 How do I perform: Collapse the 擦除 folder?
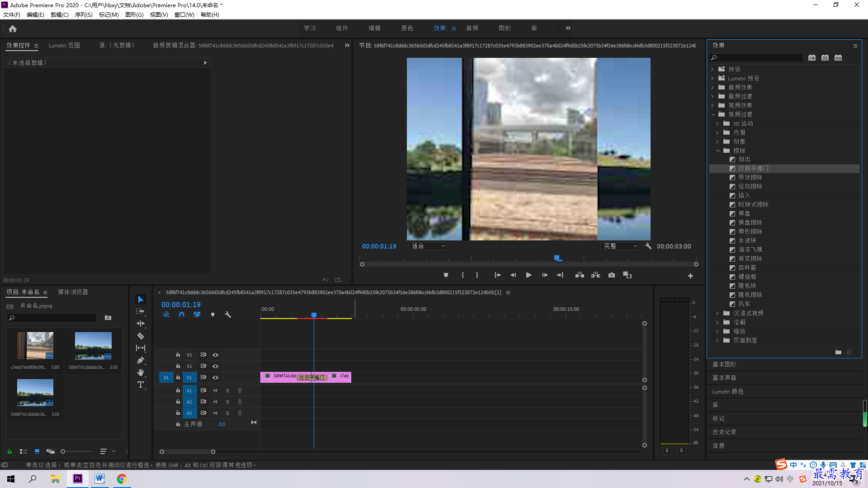pyautogui.click(x=718, y=150)
